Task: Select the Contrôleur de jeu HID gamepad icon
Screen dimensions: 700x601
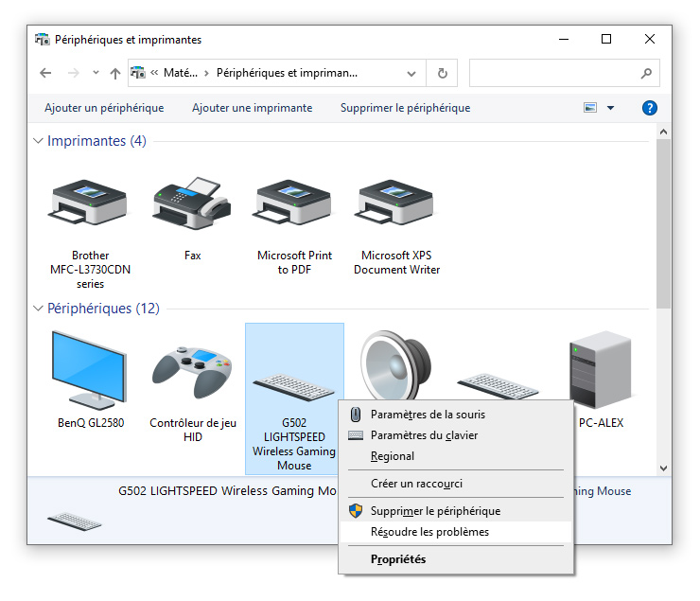Action: click(192, 372)
